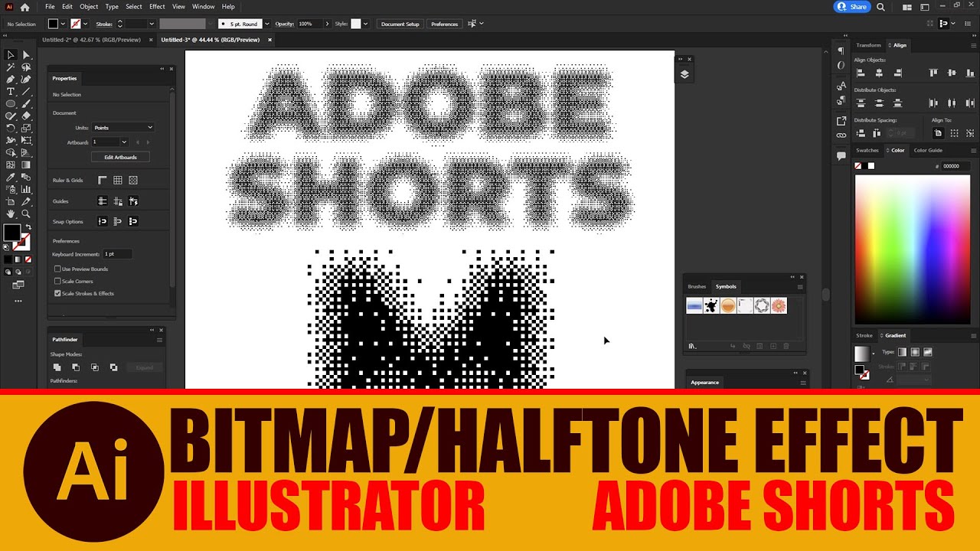Click the Home icon
This screenshot has width=980, height=551.
(x=24, y=7)
